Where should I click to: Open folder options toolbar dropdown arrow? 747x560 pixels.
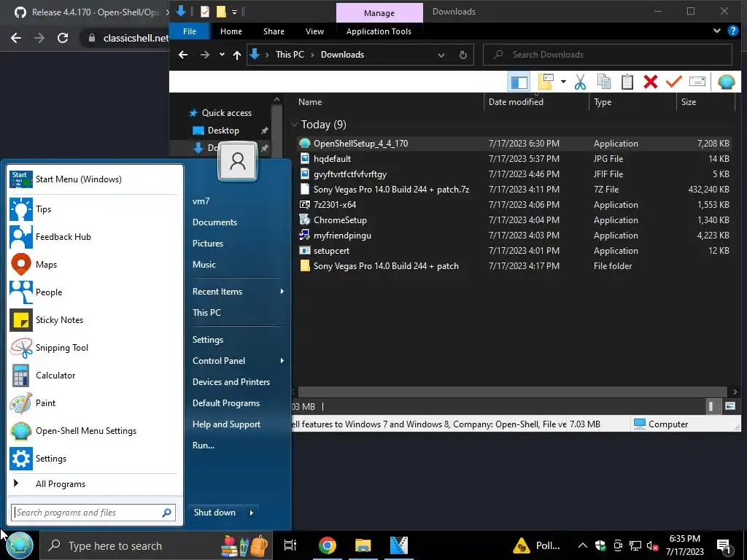[x=563, y=82]
